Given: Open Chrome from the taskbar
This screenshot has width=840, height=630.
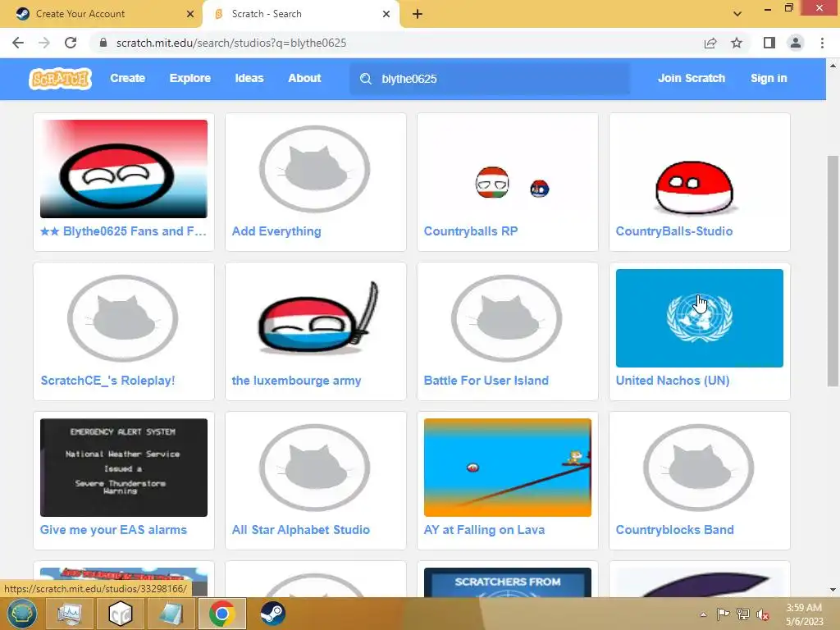Looking at the screenshot, I should pyautogui.click(x=221, y=614).
